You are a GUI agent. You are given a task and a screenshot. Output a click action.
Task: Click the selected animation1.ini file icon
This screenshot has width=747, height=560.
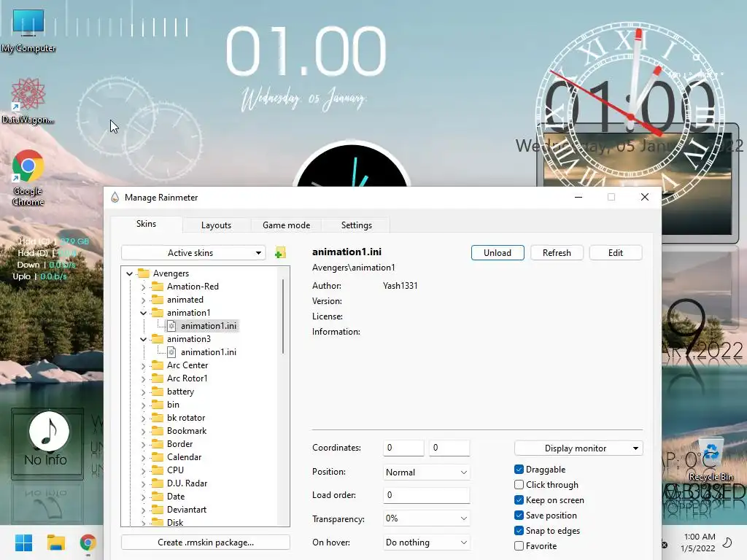171,326
